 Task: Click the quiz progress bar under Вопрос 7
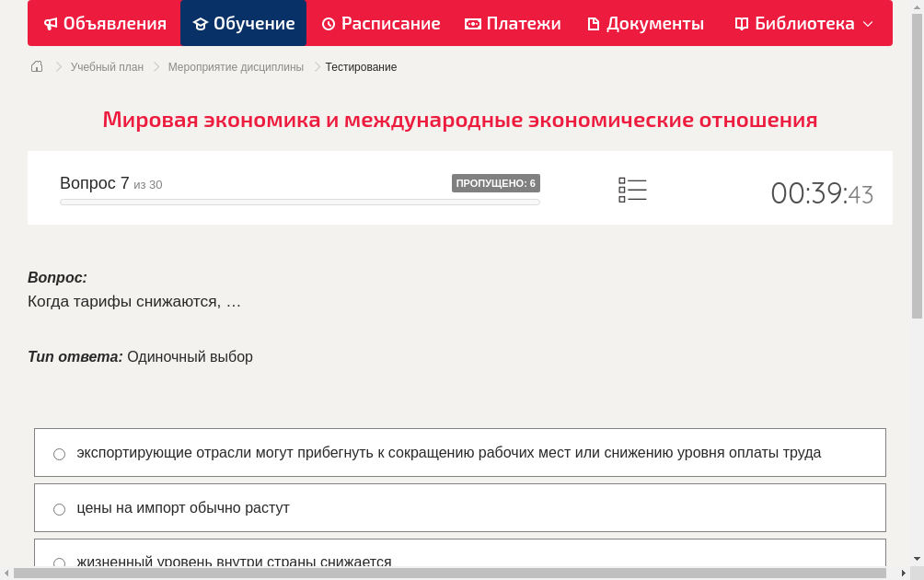(x=299, y=202)
